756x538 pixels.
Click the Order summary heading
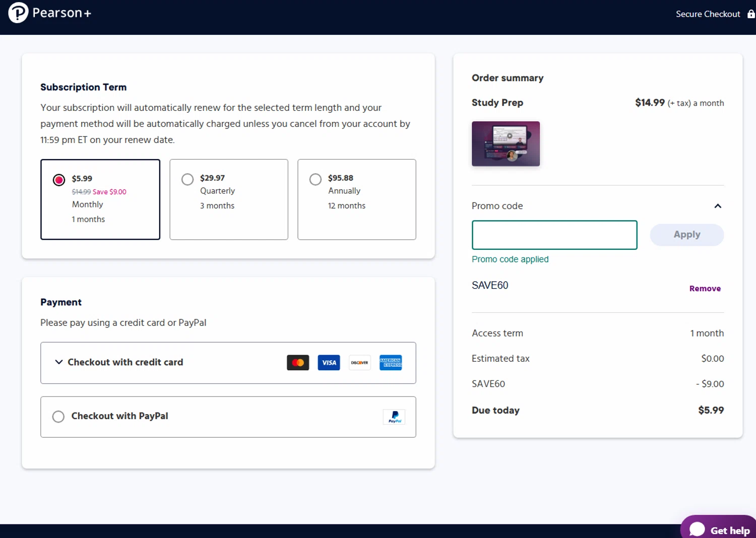pyautogui.click(x=508, y=78)
